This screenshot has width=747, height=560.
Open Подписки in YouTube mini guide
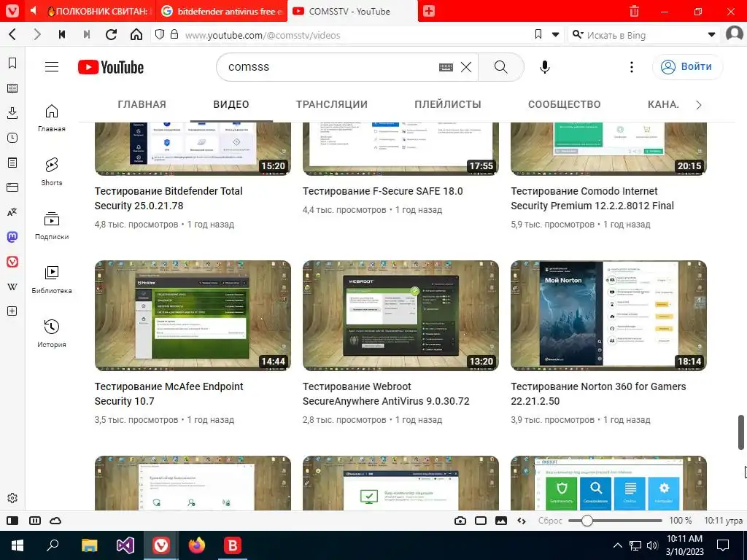[x=52, y=226]
